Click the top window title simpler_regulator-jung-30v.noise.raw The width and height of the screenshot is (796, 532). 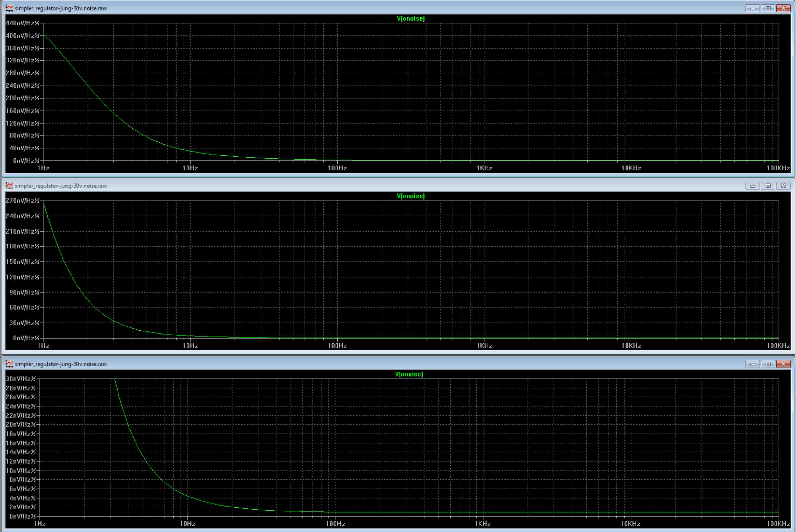(x=61, y=8)
